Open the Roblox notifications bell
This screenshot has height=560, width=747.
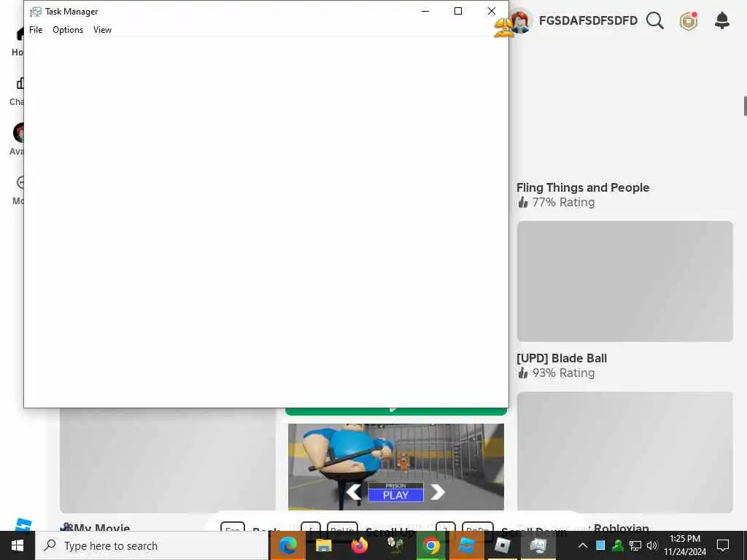(722, 20)
